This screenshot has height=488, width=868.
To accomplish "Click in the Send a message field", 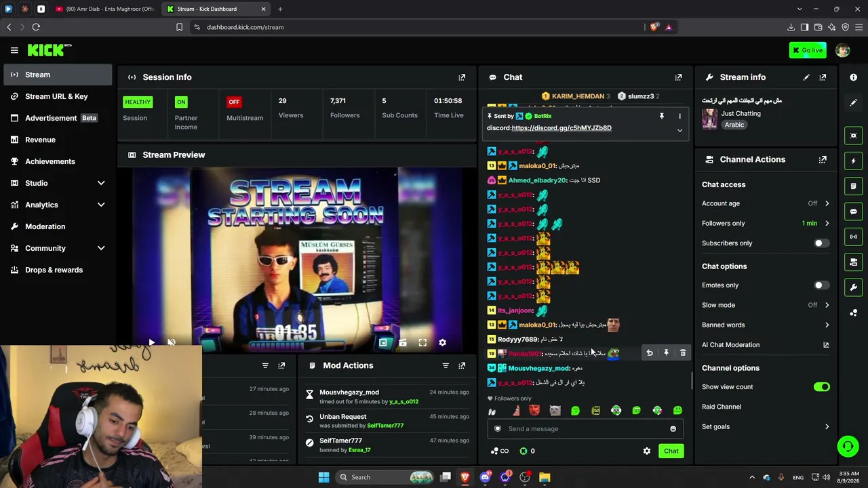I will (584, 428).
